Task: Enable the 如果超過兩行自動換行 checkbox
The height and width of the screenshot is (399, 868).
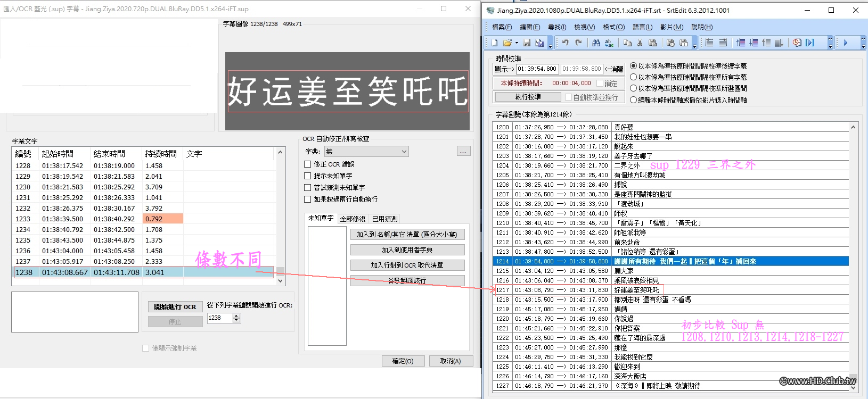Action: click(x=307, y=199)
